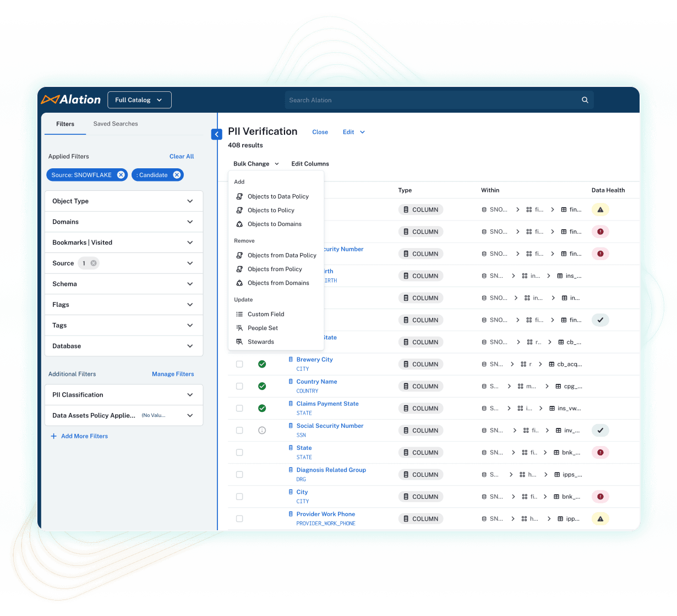Click the info icon beside Social Security Number row
This screenshot has height=616, width=677.
(x=262, y=430)
